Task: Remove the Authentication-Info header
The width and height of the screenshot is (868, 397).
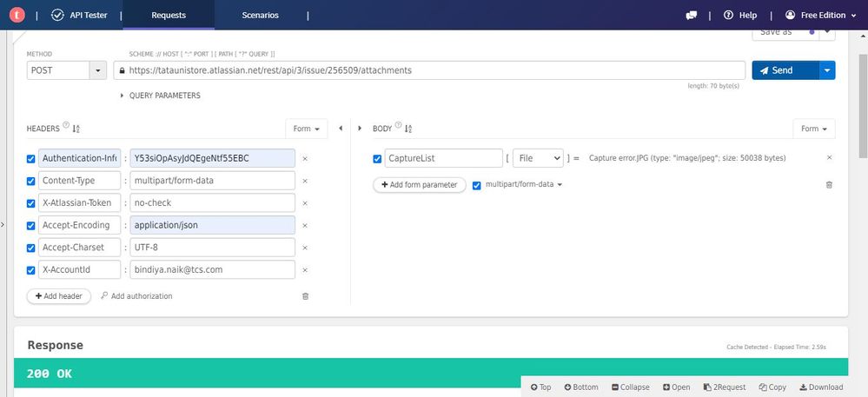Action: click(305, 159)
